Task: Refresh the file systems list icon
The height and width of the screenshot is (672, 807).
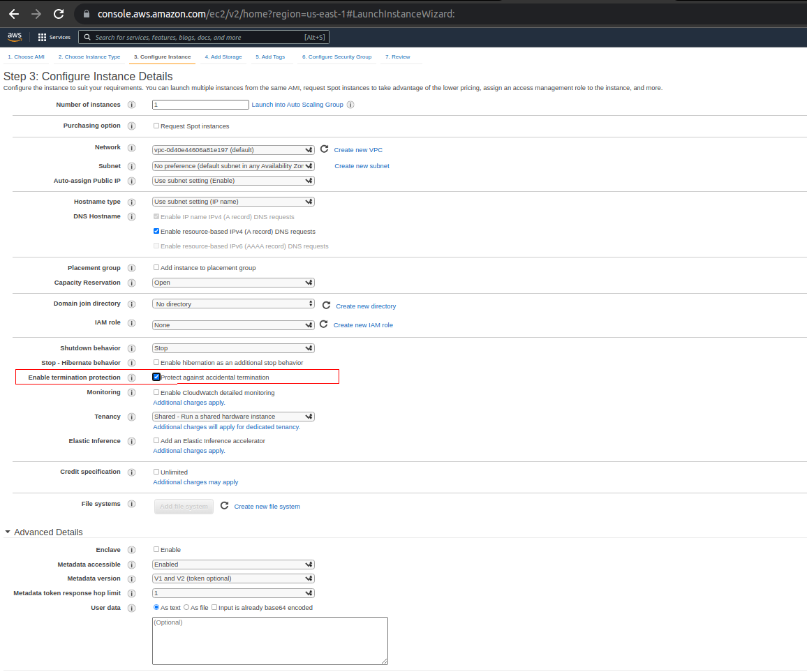Action: [224, 506]
